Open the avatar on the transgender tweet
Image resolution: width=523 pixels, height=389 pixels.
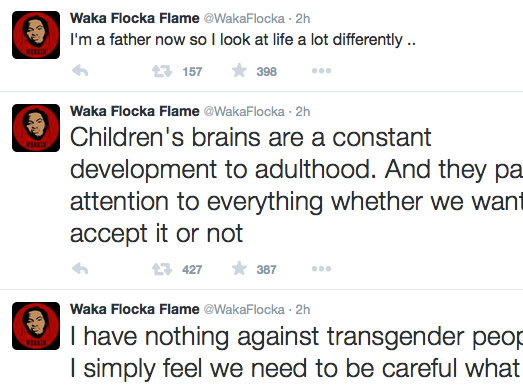(x=36, y=326)
